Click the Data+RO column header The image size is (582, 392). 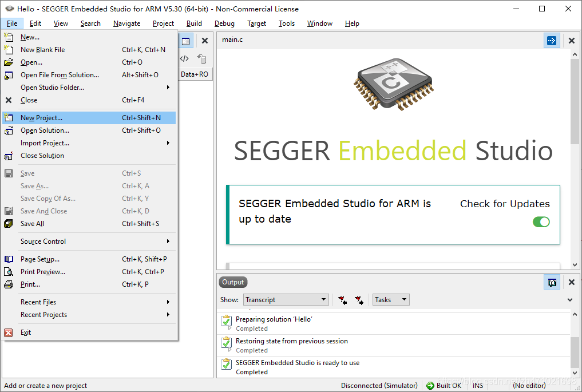195,74
